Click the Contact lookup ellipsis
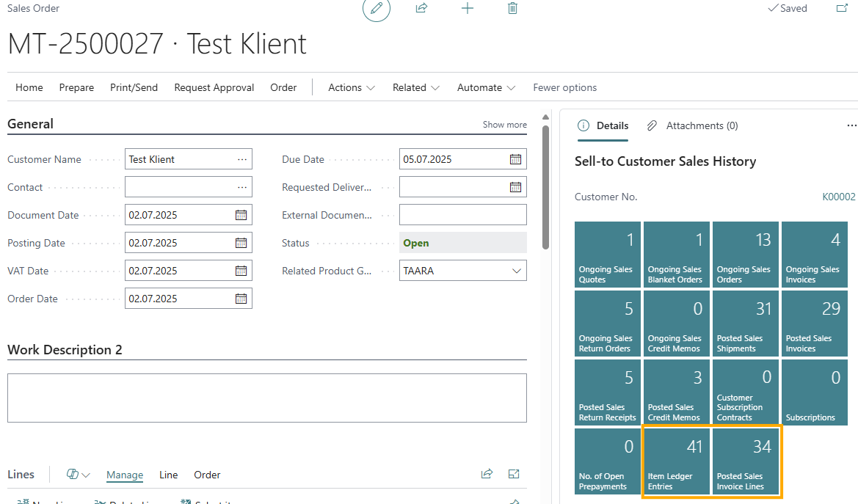The width and height of the screenshot is (858, 504). [x=242, y=187]
